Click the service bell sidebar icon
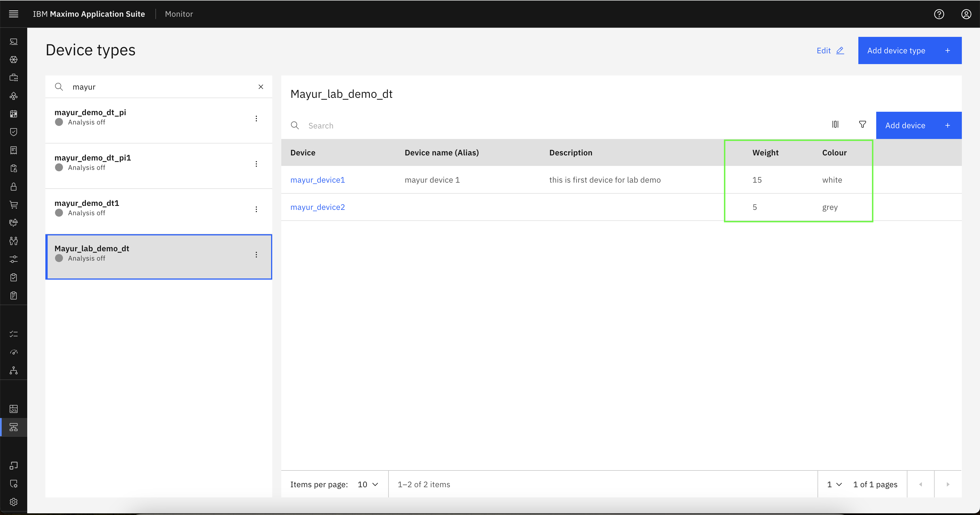 point(14,223)
